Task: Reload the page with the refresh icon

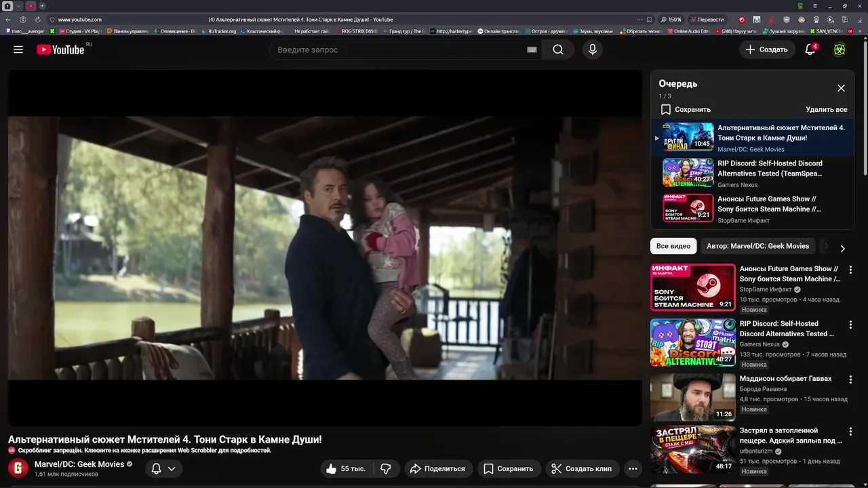Action: [38, 20]
